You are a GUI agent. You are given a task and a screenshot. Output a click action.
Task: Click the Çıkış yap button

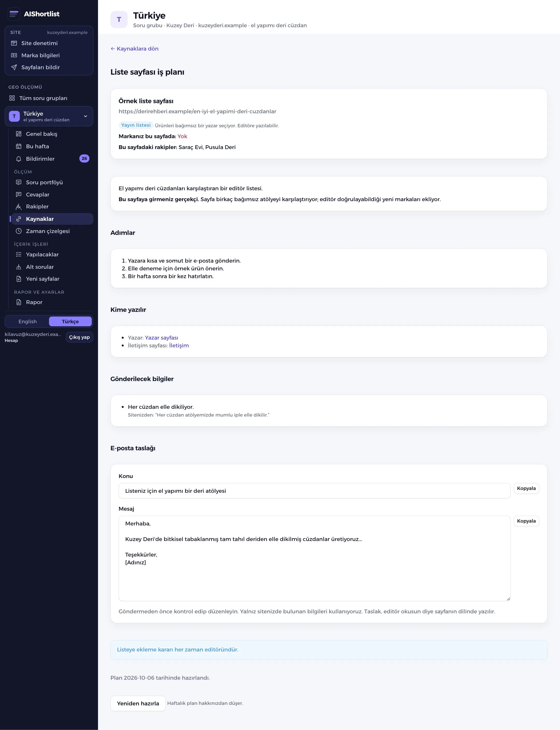click(79, 337)
